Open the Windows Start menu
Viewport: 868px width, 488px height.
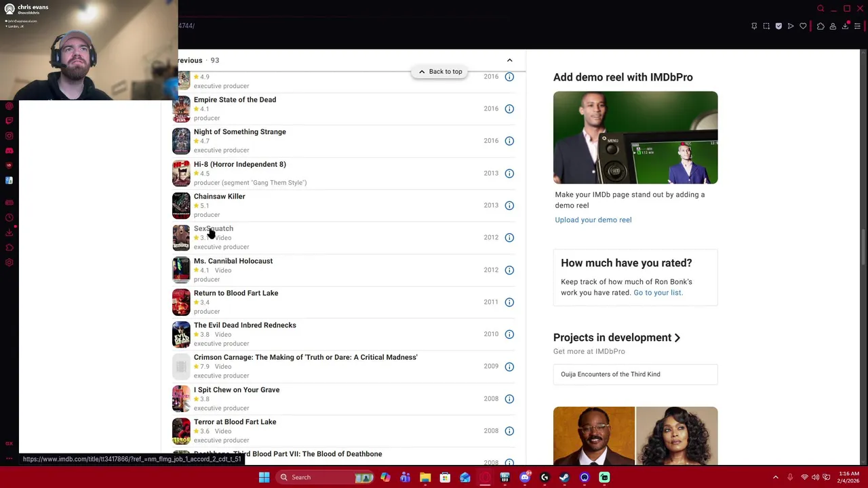pos(264,477)
